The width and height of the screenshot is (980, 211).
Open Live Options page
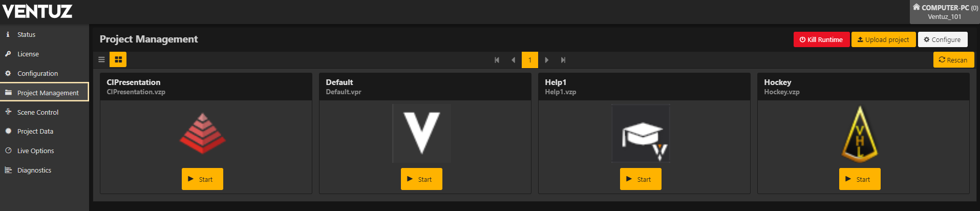35,151
